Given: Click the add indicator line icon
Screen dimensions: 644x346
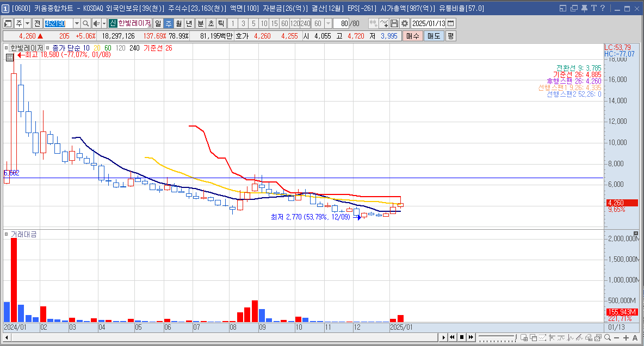Looking at the screenshot, I should click(383, 23).
